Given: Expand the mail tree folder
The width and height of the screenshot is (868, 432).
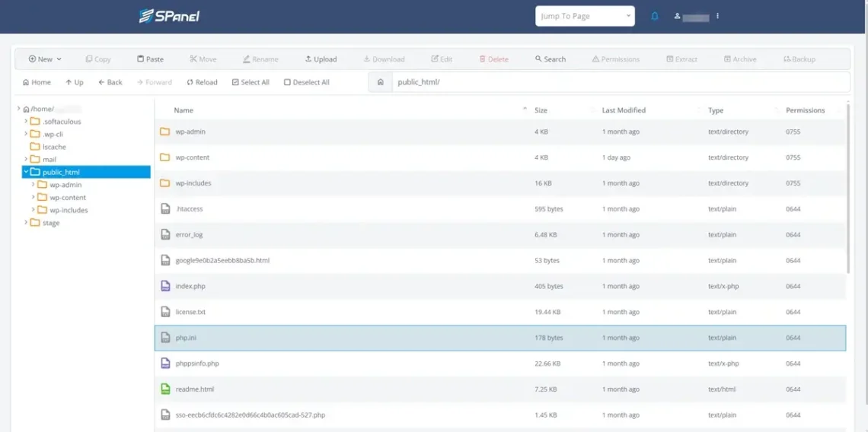Looking at the screenshot, I should click(25, 159).
